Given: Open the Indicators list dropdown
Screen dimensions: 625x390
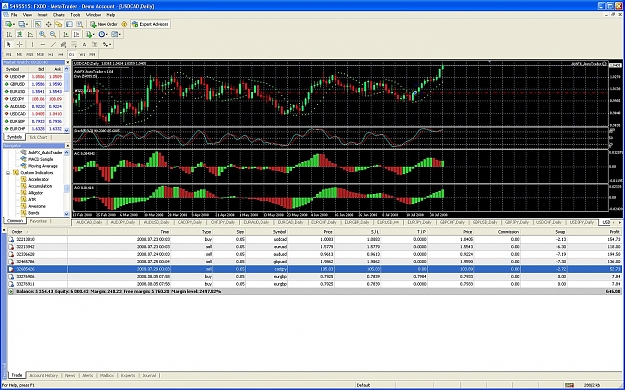Looking at the screenshot, I should [90, 34].
